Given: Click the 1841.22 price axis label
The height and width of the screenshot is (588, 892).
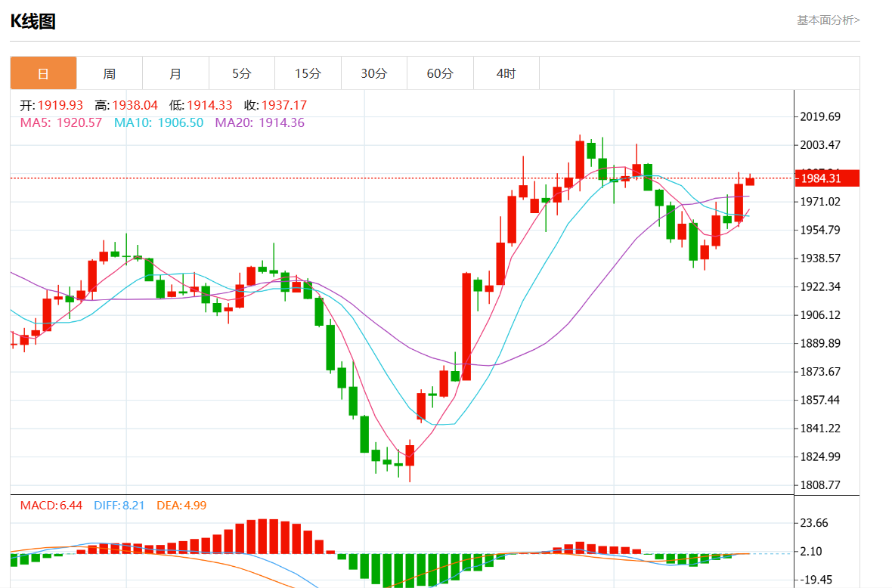Looking at the screenshot, I should click(x=820, y=429).
